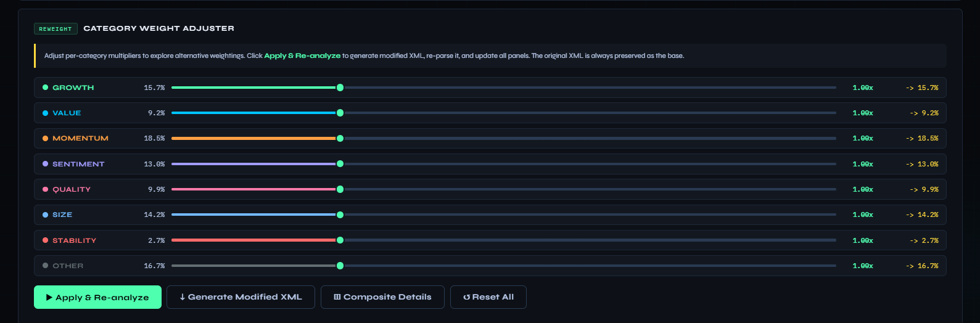
Task: Click the Value slider handle
Action: coord(340,113)
